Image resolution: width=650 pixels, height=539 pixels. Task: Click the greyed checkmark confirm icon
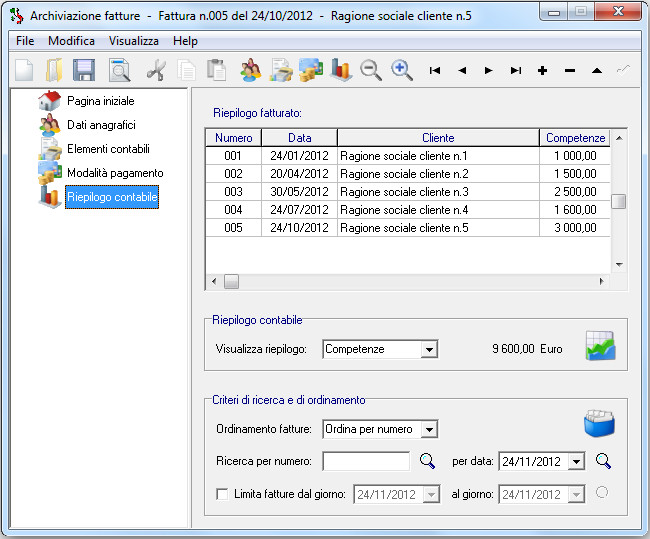623,70
